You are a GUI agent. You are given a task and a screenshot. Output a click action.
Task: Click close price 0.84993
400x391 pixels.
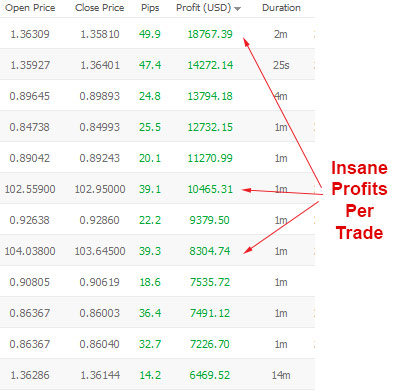coord(100,127)
